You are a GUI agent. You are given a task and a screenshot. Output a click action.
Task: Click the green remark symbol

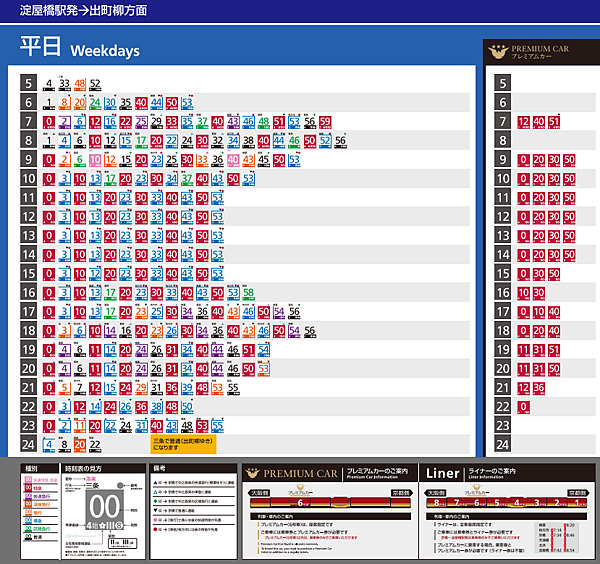click(x=155, y=501)
